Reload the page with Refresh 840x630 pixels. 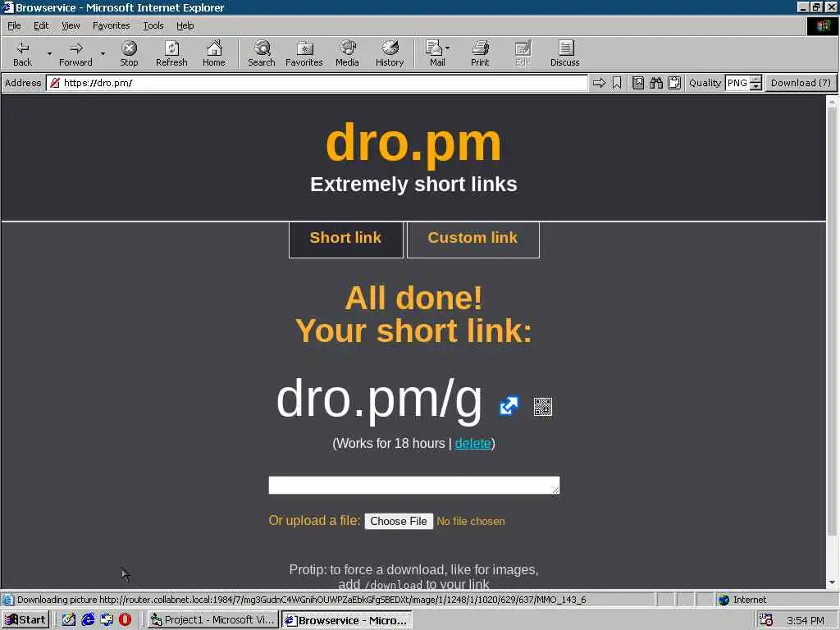click(171, 53)
